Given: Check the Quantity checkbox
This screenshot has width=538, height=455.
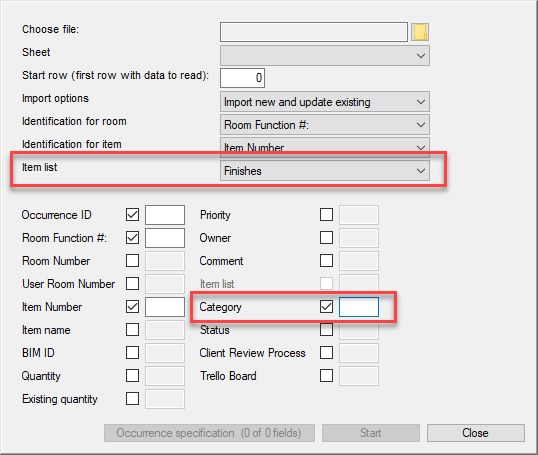Looking at the screenshot, I should click(x=132, y=376).
